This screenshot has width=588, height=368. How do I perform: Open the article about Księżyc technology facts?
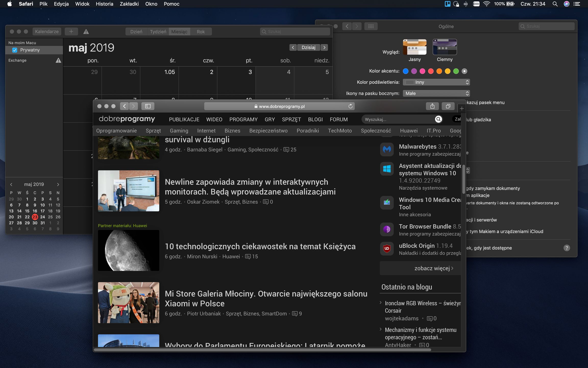[x=260, y=246]
